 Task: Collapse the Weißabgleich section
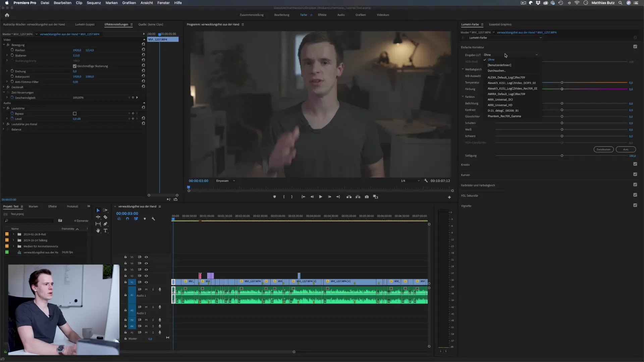pyautogui.click(x=463, y=69)
